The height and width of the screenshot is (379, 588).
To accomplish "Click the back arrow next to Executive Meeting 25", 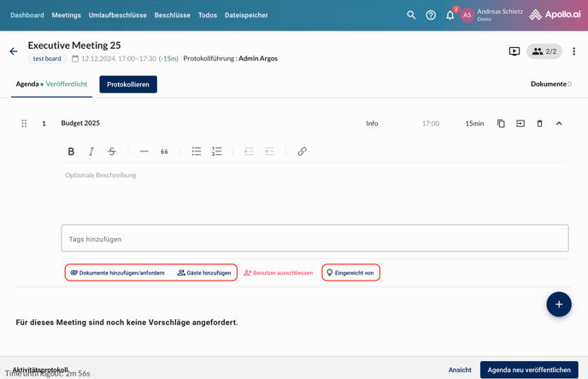I will [14, 51].
